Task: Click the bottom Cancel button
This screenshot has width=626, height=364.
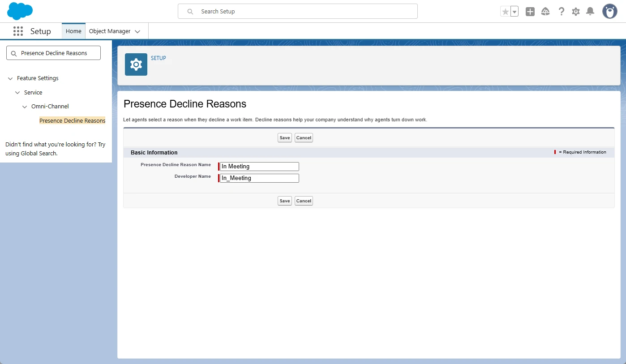Action: (304, 201)
